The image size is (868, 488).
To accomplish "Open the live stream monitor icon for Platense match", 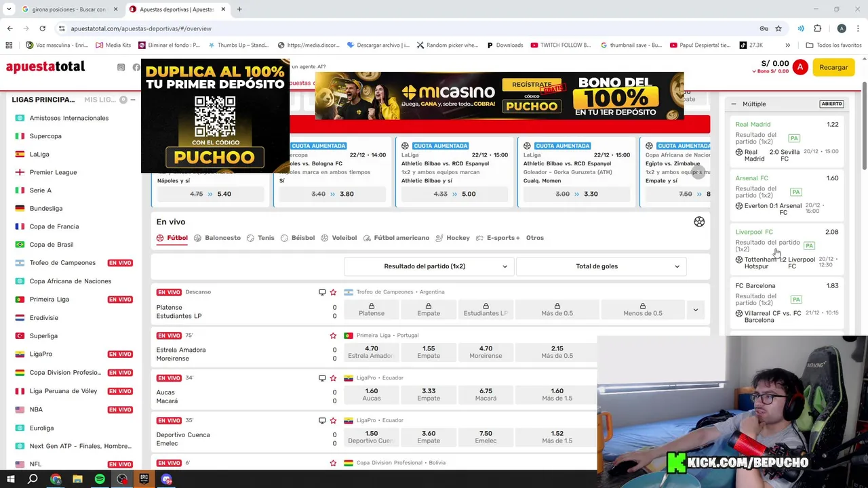I will coord(322,292).
